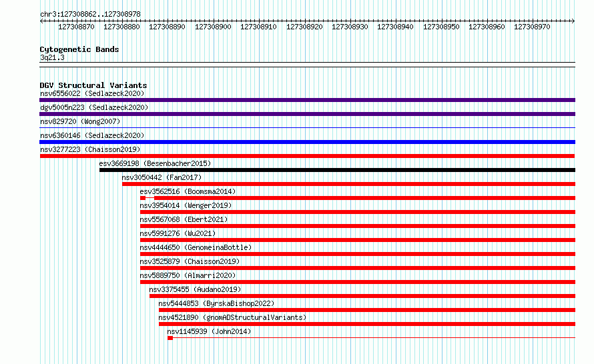Click the red bar under nsv5567068

point(358,226)
